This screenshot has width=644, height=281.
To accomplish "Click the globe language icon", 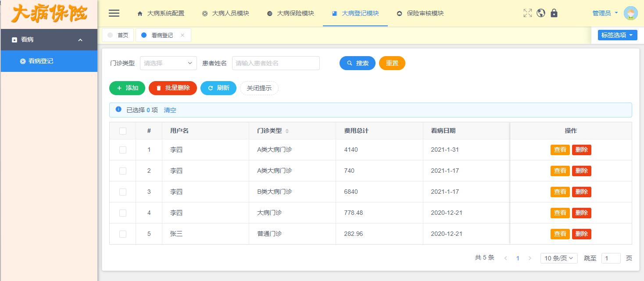I will (540, 13).
